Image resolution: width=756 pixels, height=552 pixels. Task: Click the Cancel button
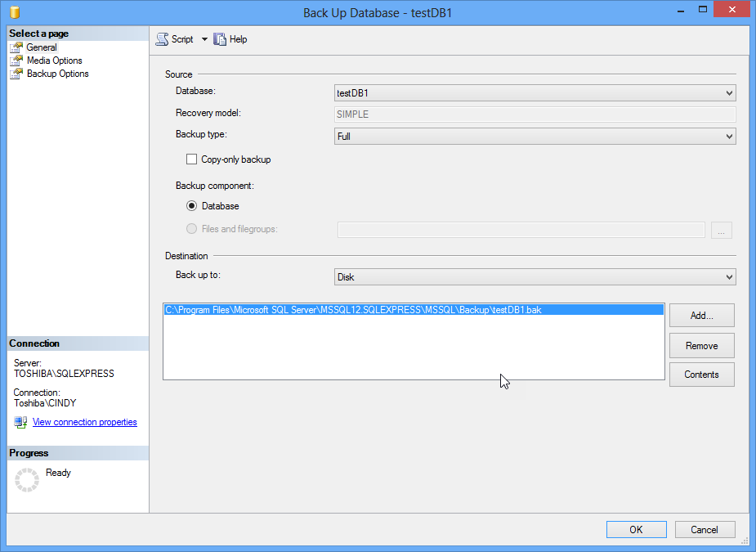(705, 529)
